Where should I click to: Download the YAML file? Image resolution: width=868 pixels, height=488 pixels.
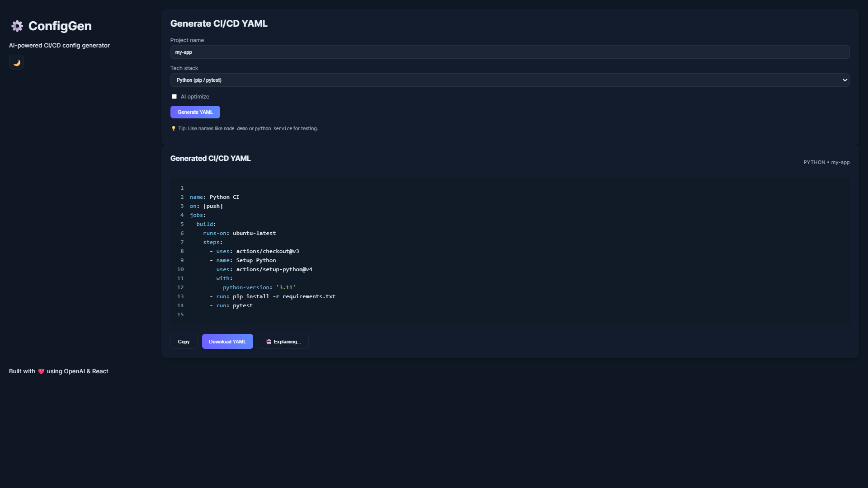227,342
